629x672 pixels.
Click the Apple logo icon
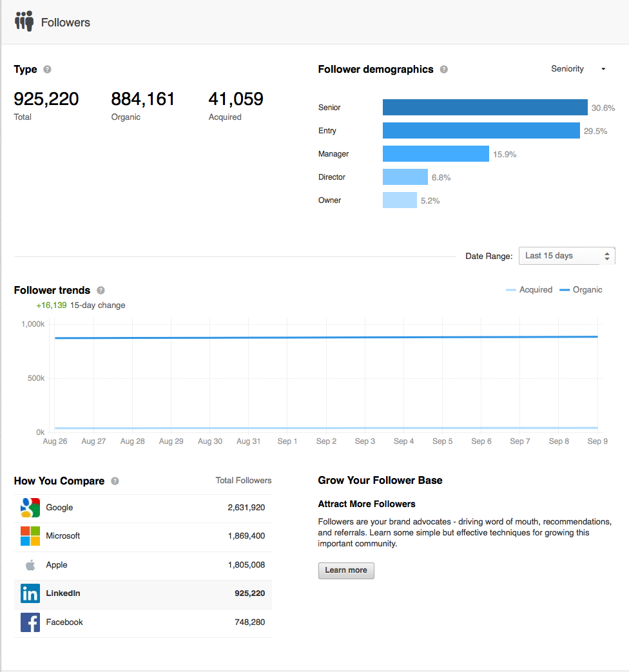pos(30,565)
